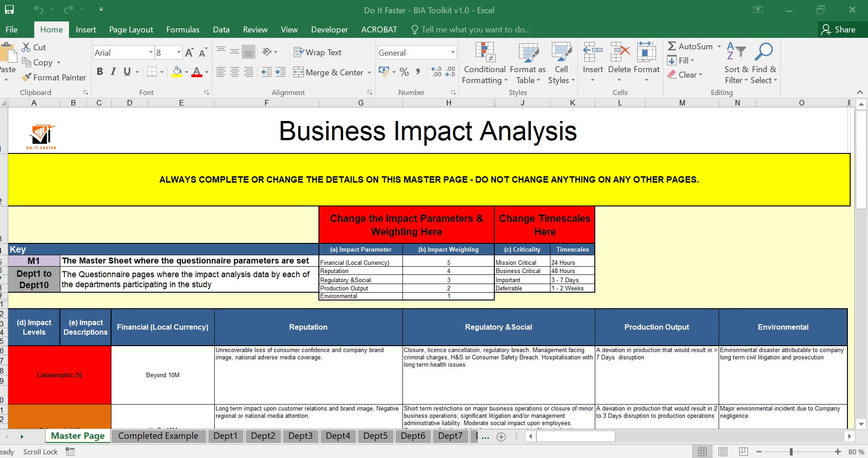Collapse the ribbon with the chevron arrow
This screenshot has width=868, height=458.
click(860, 92)
